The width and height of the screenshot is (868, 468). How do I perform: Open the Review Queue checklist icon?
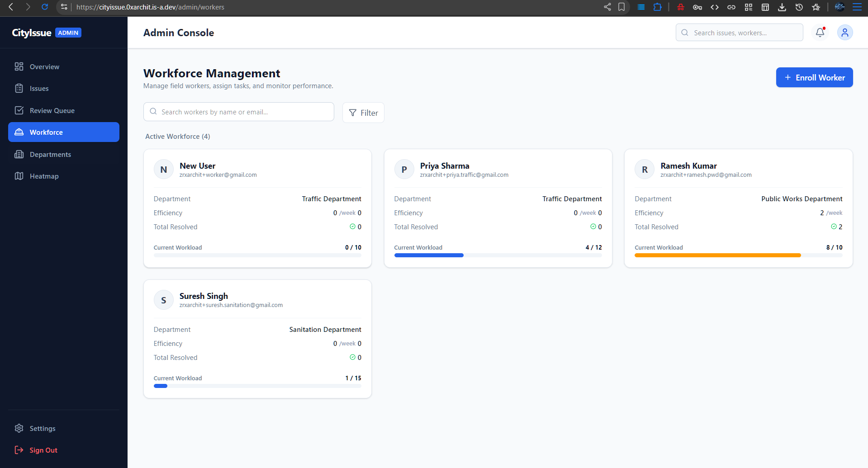pyautogui.click(x=19, y=110)
